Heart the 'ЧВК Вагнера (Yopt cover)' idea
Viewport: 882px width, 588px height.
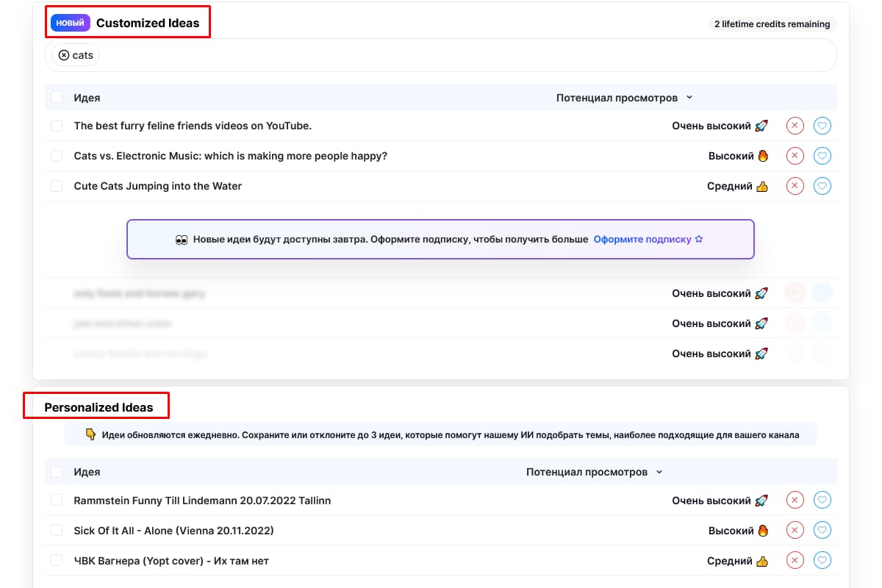(822, 561)
